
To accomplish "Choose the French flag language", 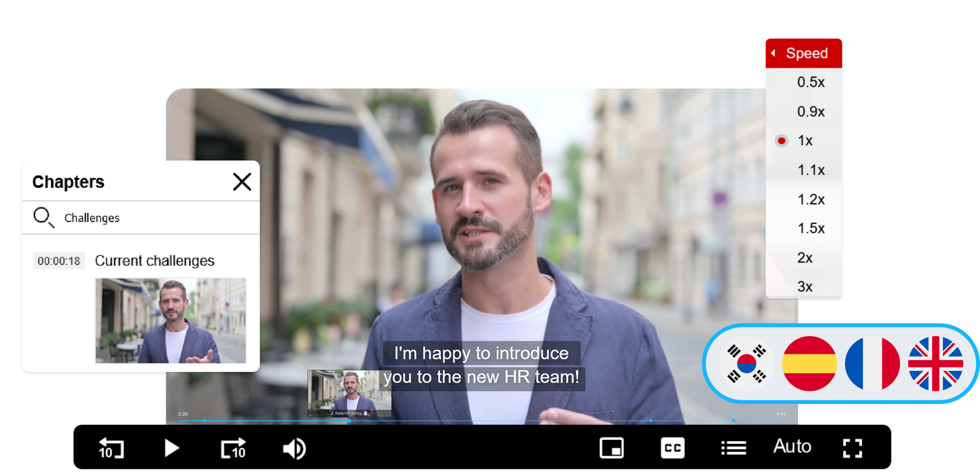I will coord(872,363).
